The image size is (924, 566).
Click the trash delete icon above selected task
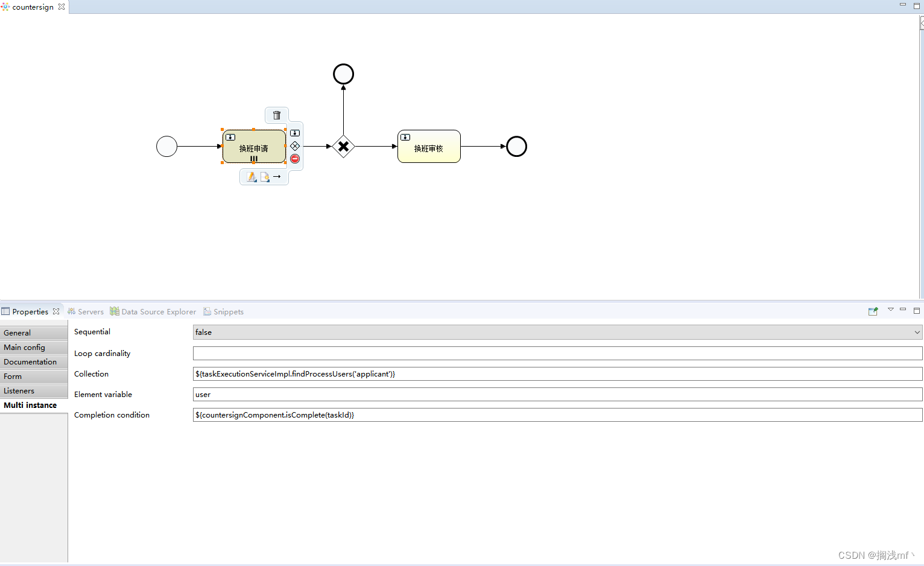pos(277,115)
